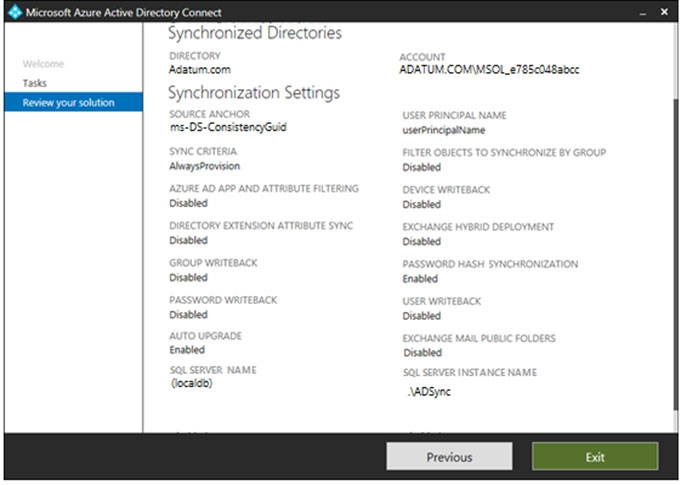Click the DEVICE WRITEBACK label

[446, 190]
